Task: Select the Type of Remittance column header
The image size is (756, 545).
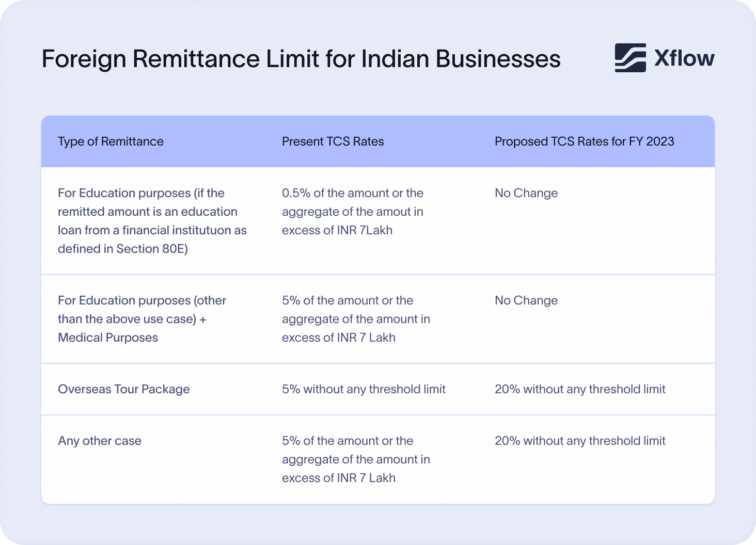Action: pyautogui.click(x=111, y=141)
